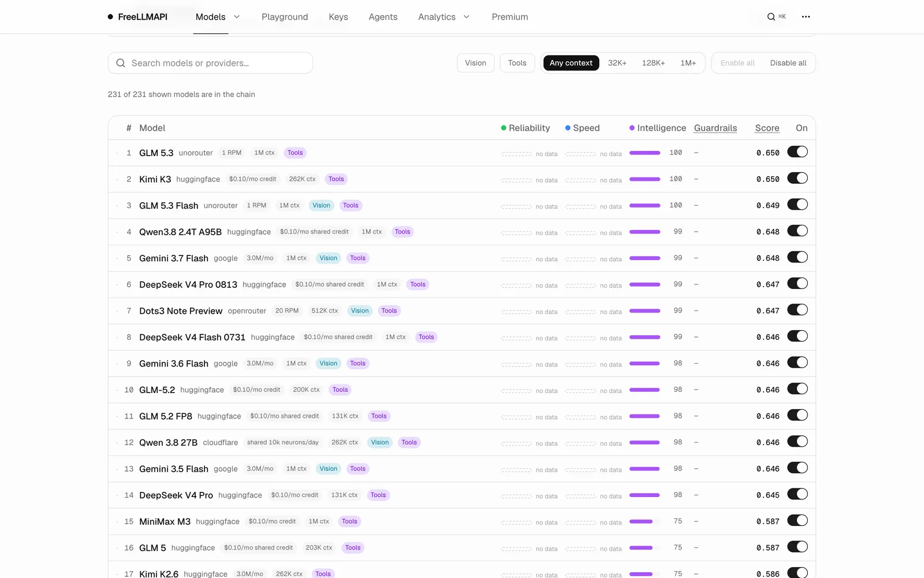This screenshot has height=578, width=924.
Task: Select the 128K+ context filter
Action: [653, 63]
